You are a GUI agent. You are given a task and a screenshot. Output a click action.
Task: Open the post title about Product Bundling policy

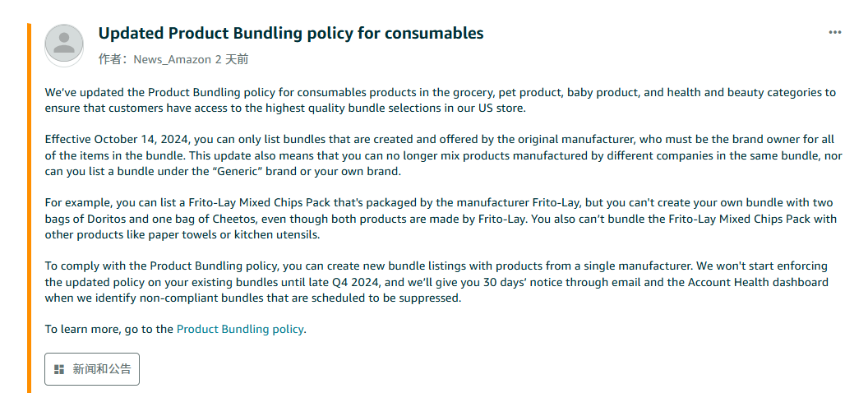click(x=291, y=33)
